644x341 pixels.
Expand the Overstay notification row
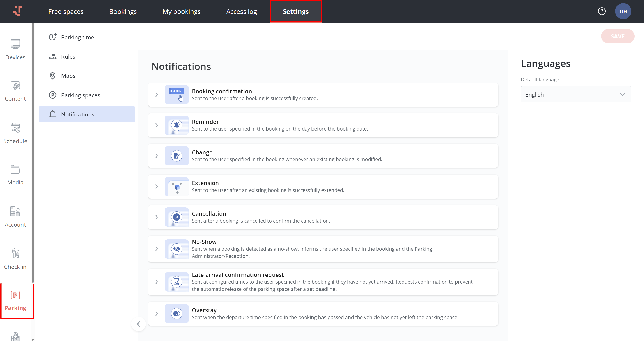157,314
